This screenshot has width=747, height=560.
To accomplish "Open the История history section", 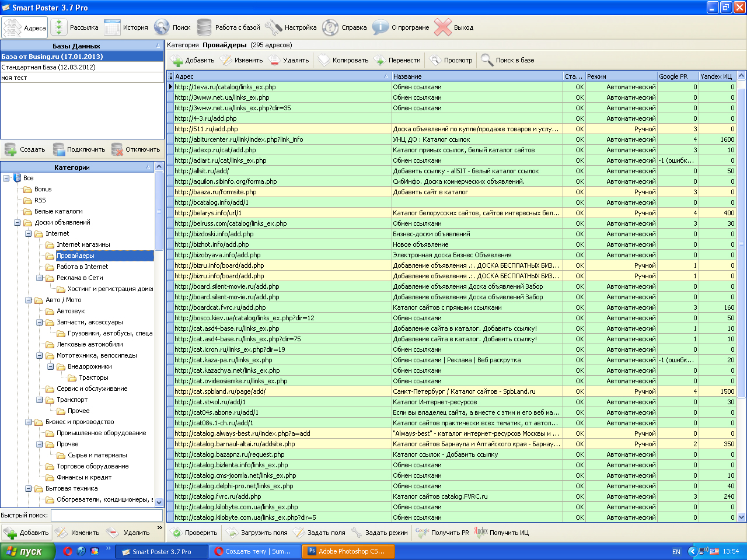I will (x=127, y=27).
